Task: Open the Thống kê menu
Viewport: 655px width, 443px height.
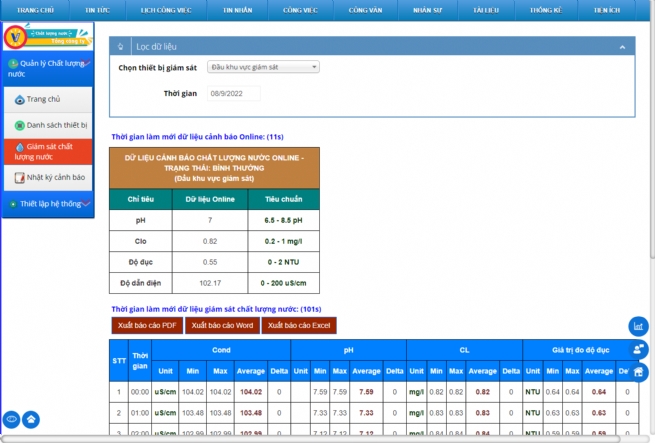Action: point(549,9)
